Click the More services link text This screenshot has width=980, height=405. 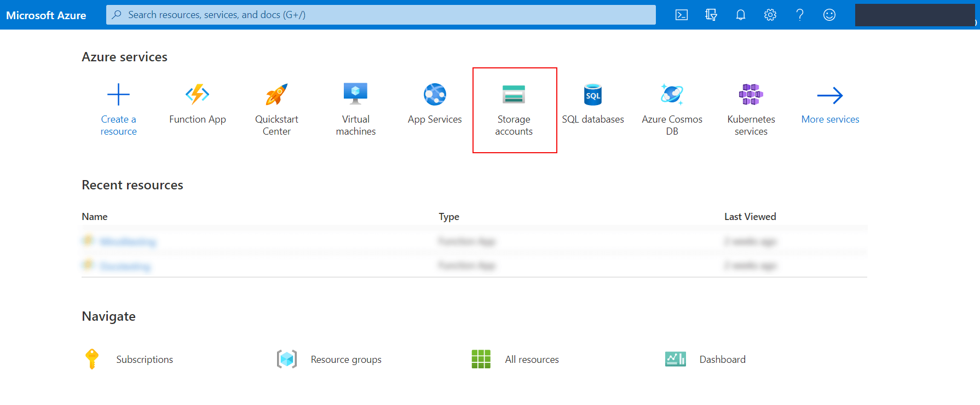(831, 119)
